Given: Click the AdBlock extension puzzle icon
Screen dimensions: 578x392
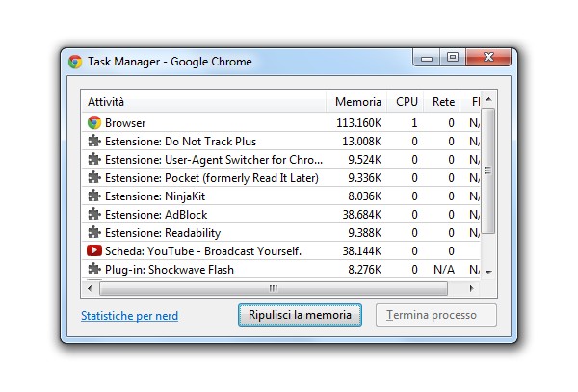Looking at the screenshot, I should 94,214.
